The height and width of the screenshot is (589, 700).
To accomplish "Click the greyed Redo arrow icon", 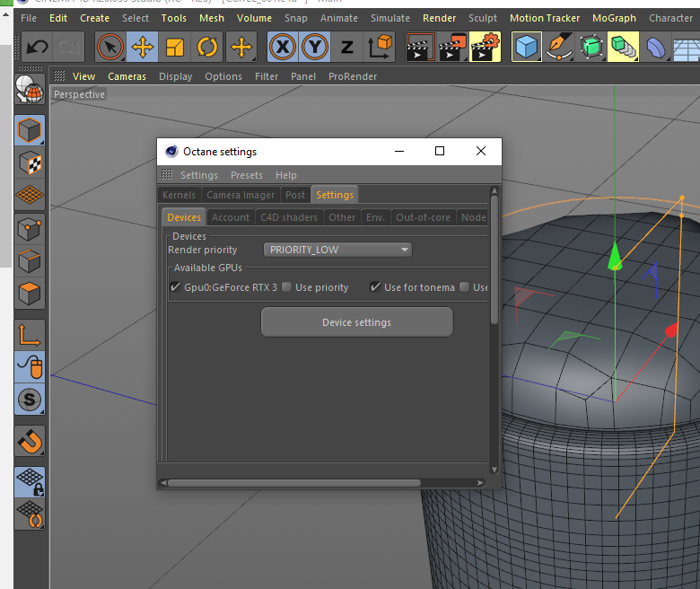I will pyautogui.click(x=68, y=47).
